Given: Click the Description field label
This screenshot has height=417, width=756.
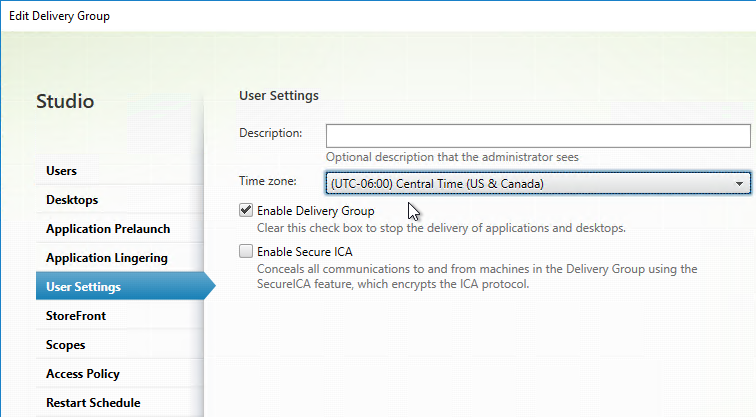Looking at the screenshot, I should pyautogui.click(x=270, y=133).
